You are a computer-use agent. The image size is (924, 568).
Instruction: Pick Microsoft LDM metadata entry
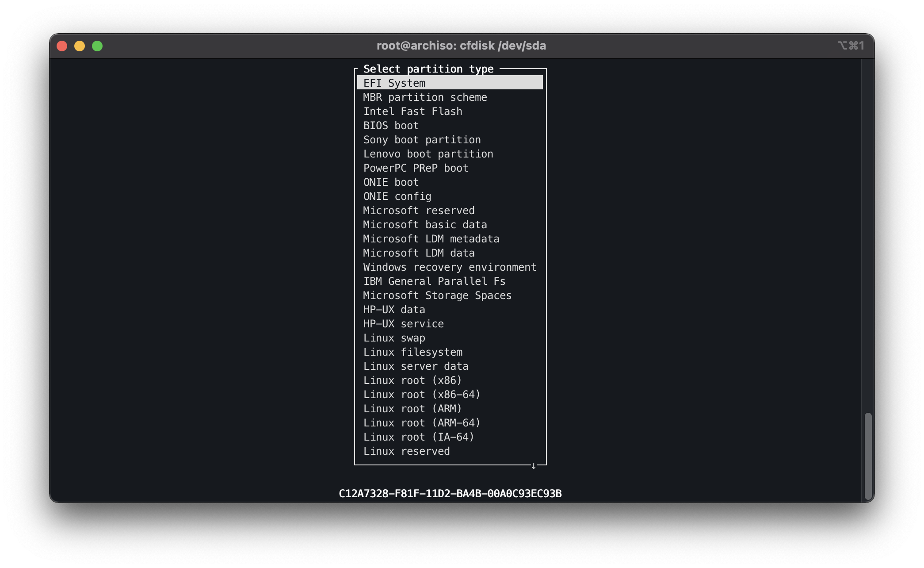pos(450,238)
